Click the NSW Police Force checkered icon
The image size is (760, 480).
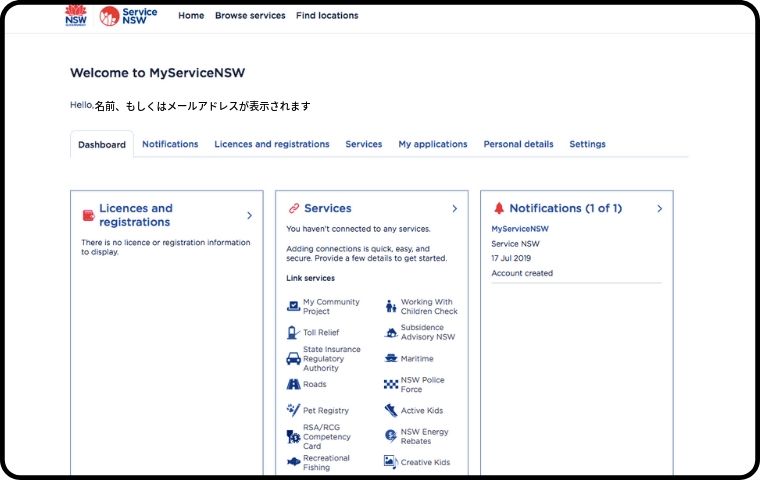tap(391, 384)
